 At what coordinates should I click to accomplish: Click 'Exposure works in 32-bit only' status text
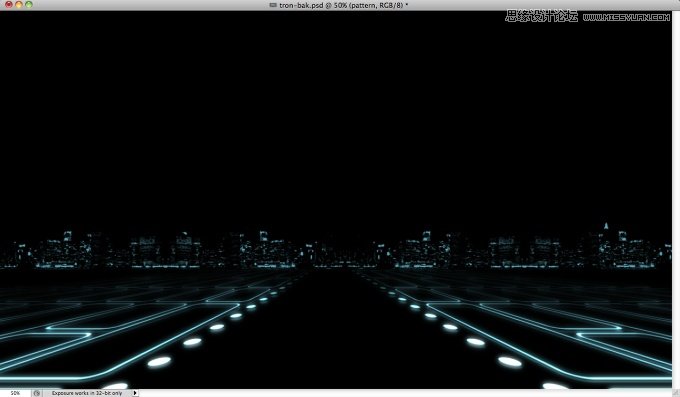click(x=87, y=393)
